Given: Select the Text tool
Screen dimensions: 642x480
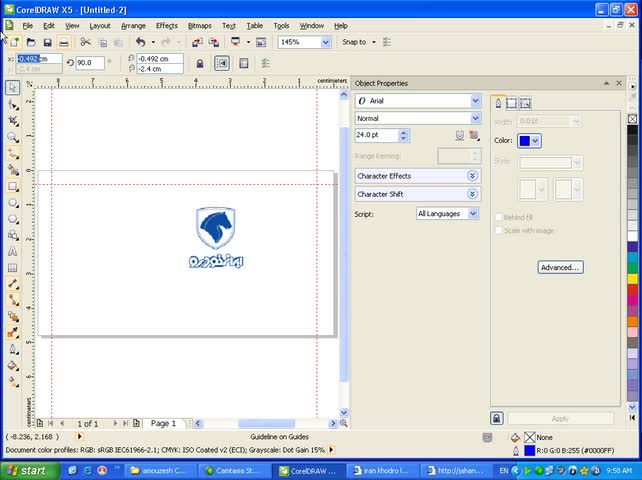Looking at the screenshot, I should coord(13,251).
